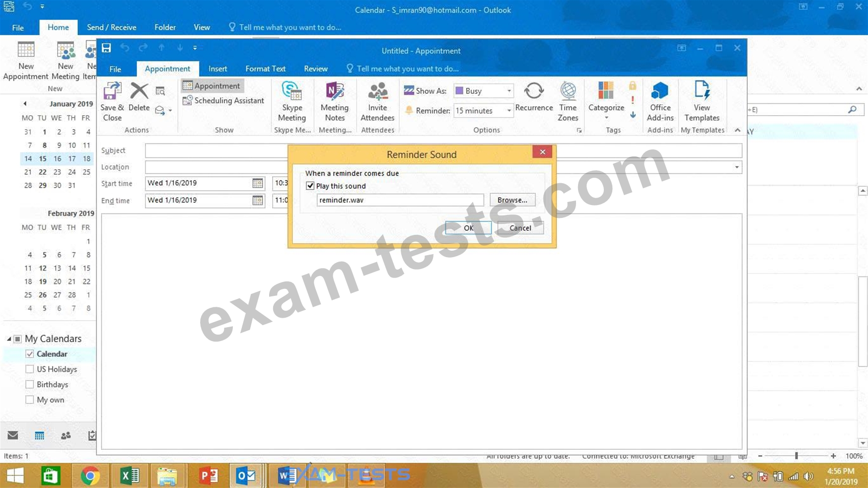Select January 22 in date navigator
Image resolution: width=868 pixels, height=488 pixels.
coord(43,172)
